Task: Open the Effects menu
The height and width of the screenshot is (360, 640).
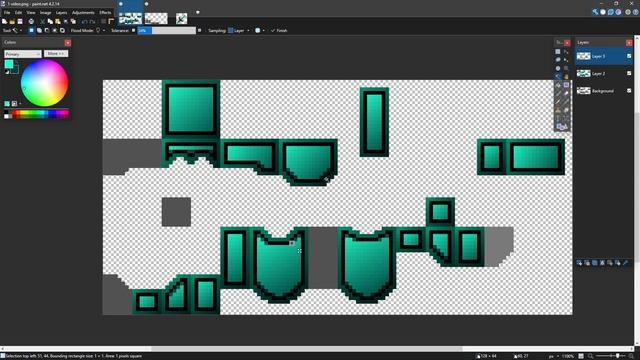Action: pos(105,13)
